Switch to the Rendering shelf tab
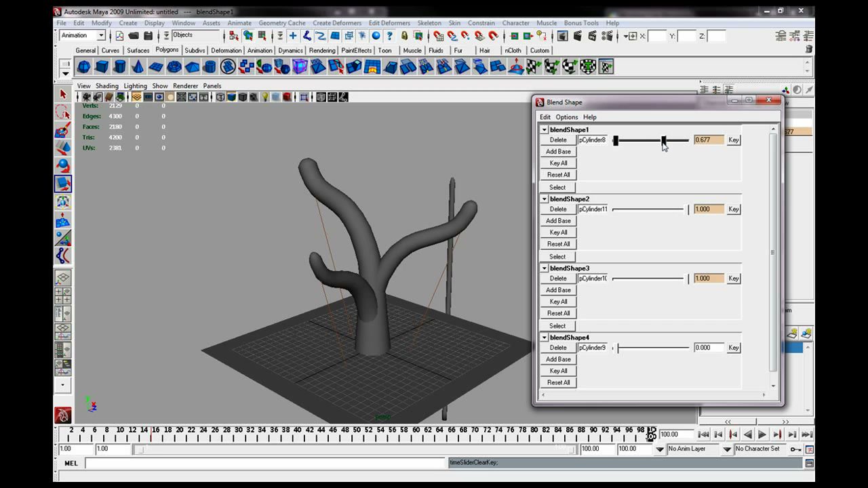The width and height of the screenshot is (868, 488). tap(322, 50)
